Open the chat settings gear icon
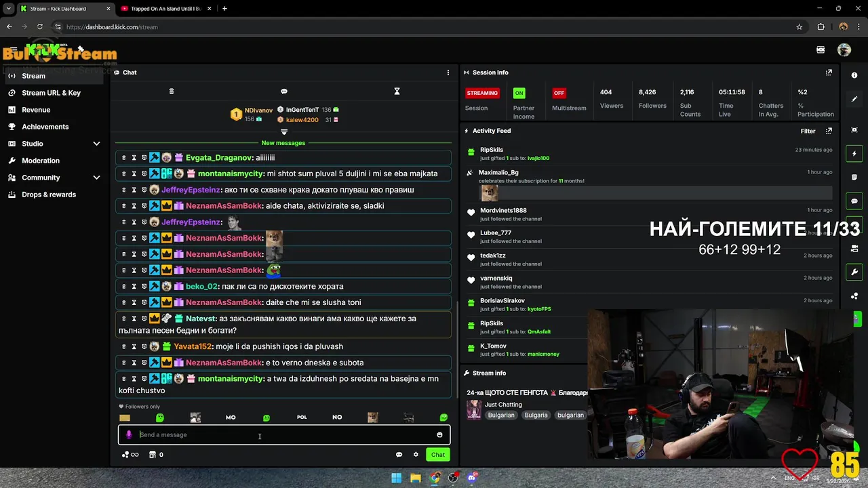 point(416,455)
